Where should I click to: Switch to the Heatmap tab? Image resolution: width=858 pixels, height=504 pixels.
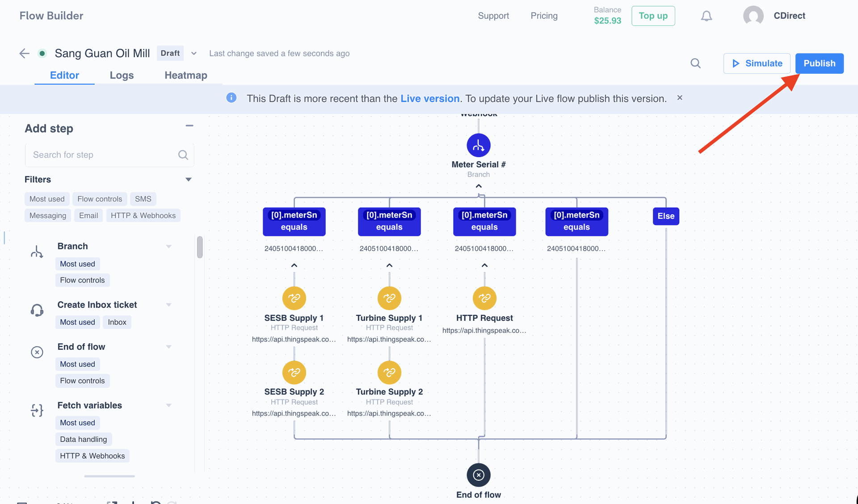click(185, 75)
